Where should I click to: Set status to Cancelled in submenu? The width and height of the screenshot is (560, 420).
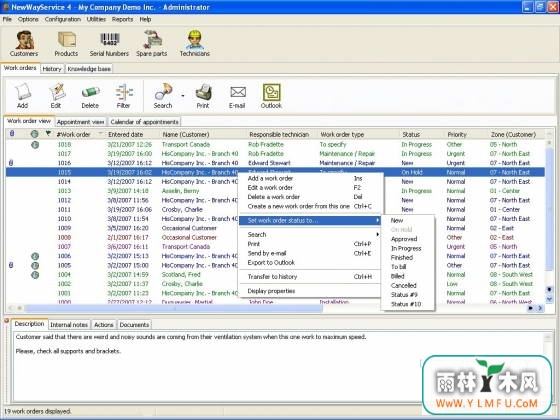408,285
